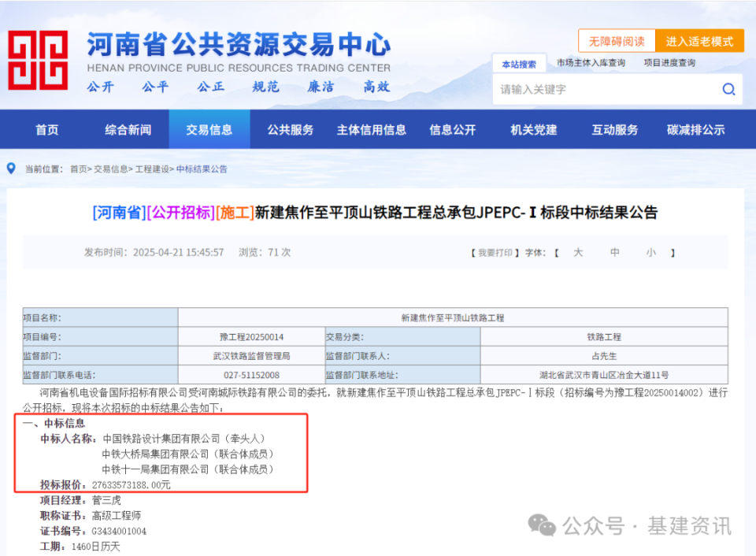756x556 pixels.
Task: Click contact person cell 占先生
Action: tap(604, 356)
